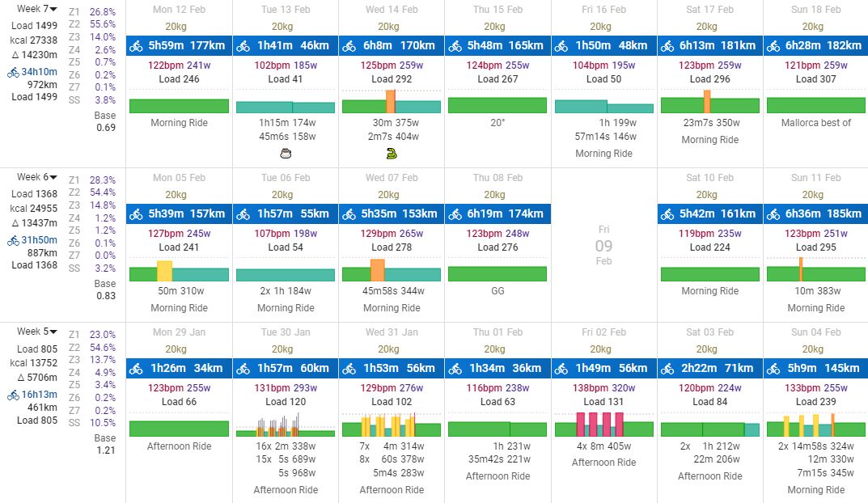Open the GG ride on Thu 08 Feb
This screenshot has height=503, width=868.
point(498,291)
